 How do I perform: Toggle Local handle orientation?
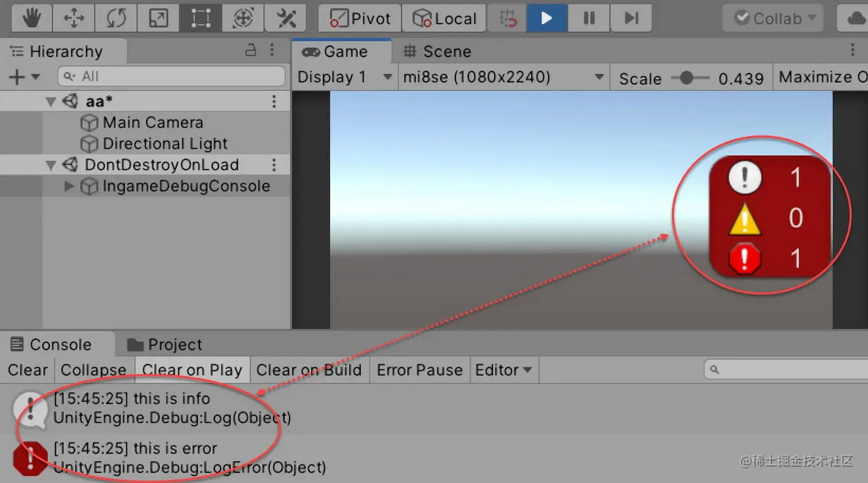pos(444,18)
